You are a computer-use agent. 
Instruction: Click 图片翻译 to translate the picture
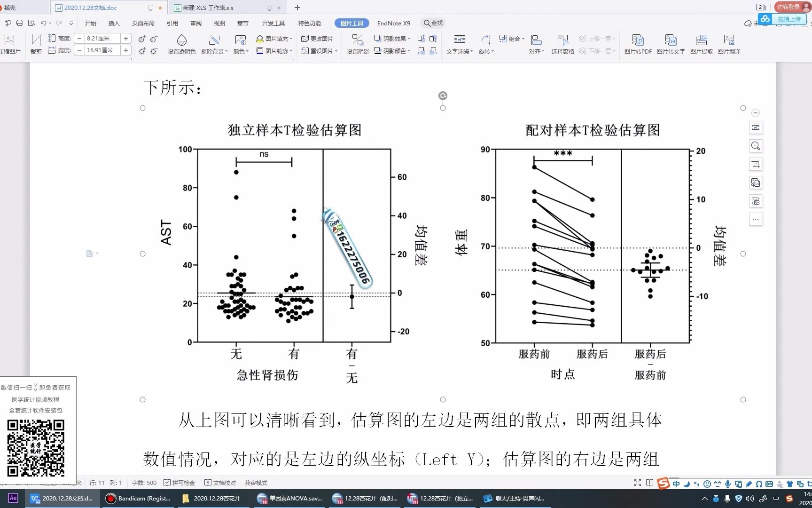click(x=729, y=44)
